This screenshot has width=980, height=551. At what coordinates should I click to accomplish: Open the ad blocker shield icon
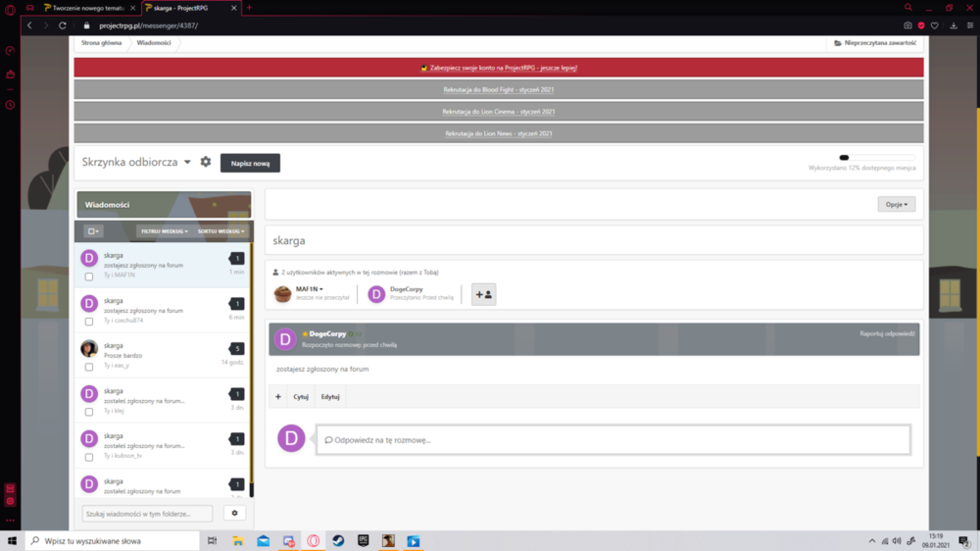(921, 25)
